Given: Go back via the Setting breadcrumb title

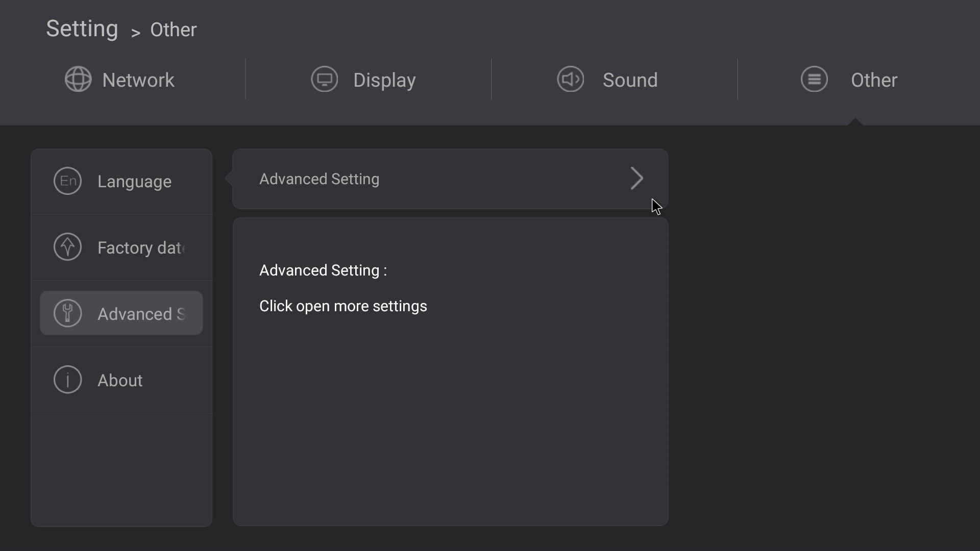Looking at the screenshot, I should [82, 29].
